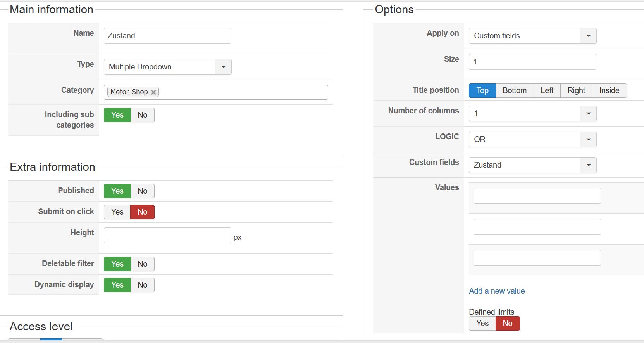Expand the Apply on dropdown
This screenshot has width=644, height=343.
588,36
